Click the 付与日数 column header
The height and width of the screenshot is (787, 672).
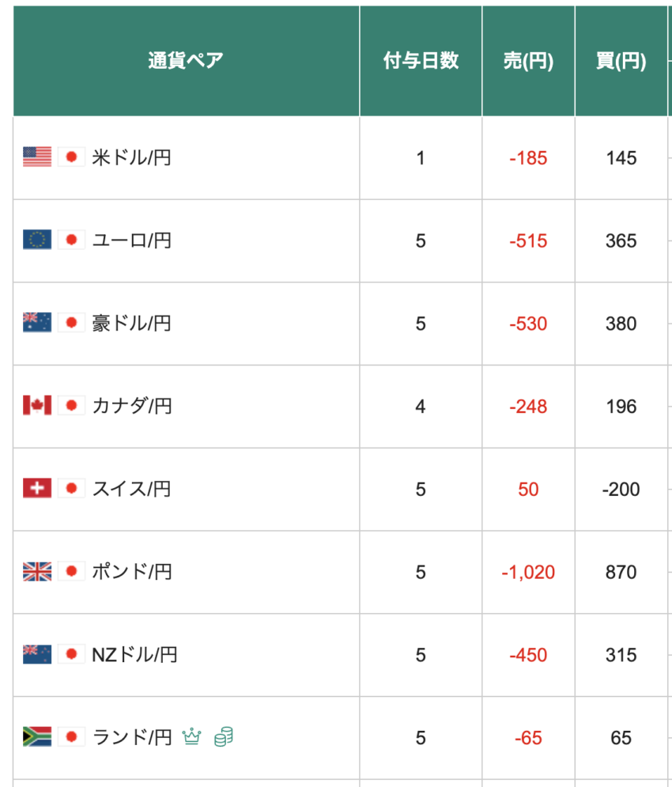(x=421, y=61)
